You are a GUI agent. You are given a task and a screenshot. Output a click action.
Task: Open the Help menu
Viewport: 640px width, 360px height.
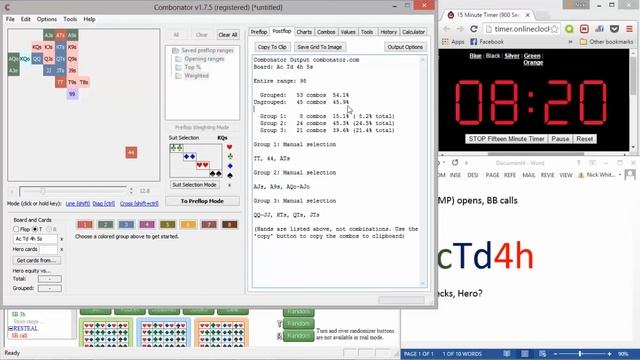(89, 19)
